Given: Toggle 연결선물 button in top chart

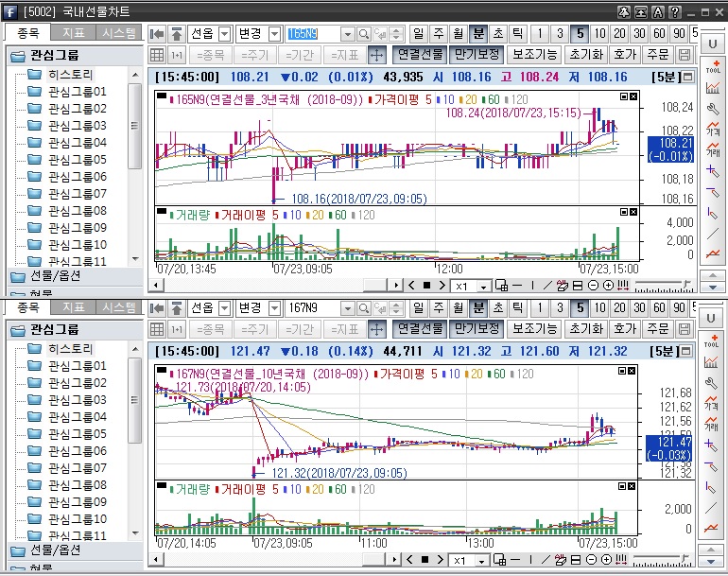Looking at the screenshot, I should click(419, 55).
